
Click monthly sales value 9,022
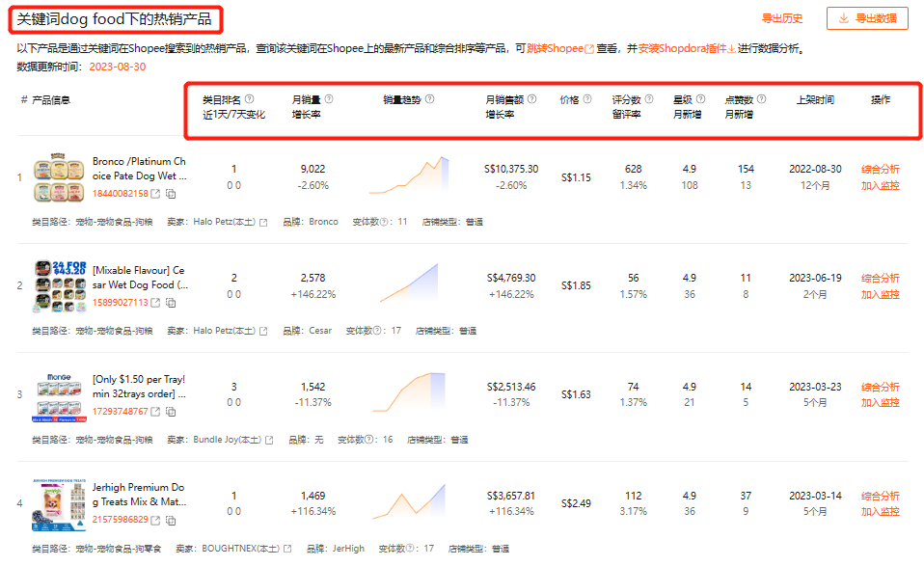coord(313,169)
